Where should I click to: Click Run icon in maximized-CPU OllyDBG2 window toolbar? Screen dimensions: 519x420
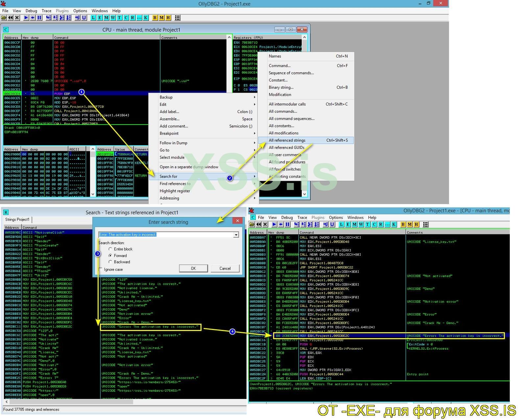pos(274,224)
